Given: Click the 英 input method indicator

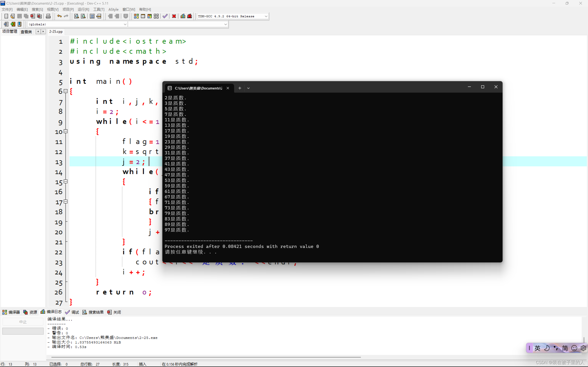Looking at the screenshot, I should (x=537, y=348).
